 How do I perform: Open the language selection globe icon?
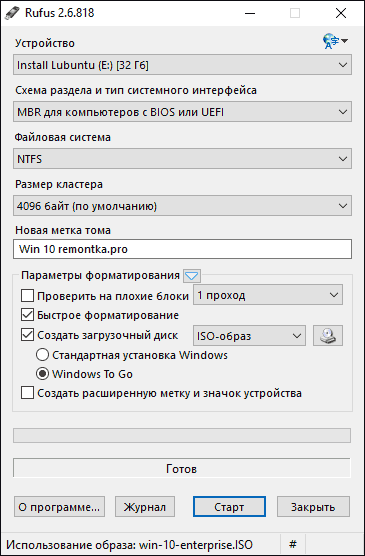(x=335, y=41)
